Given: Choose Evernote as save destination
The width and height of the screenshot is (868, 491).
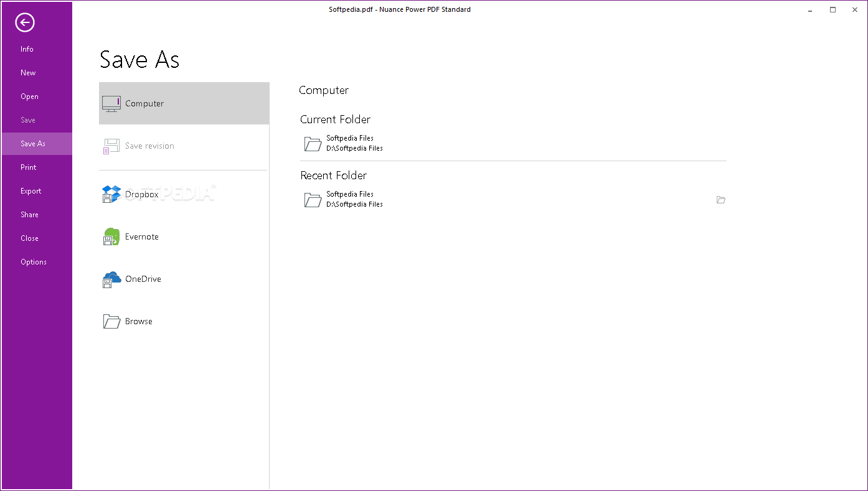Looking at the screenshot, I should [184, 236].
